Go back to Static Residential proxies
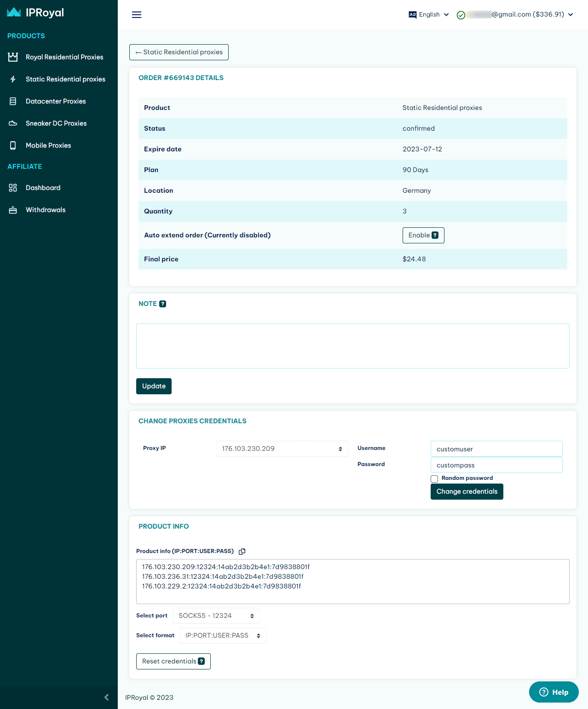The height and width of the screenshot is (709, 588). (x=179, y=52)
